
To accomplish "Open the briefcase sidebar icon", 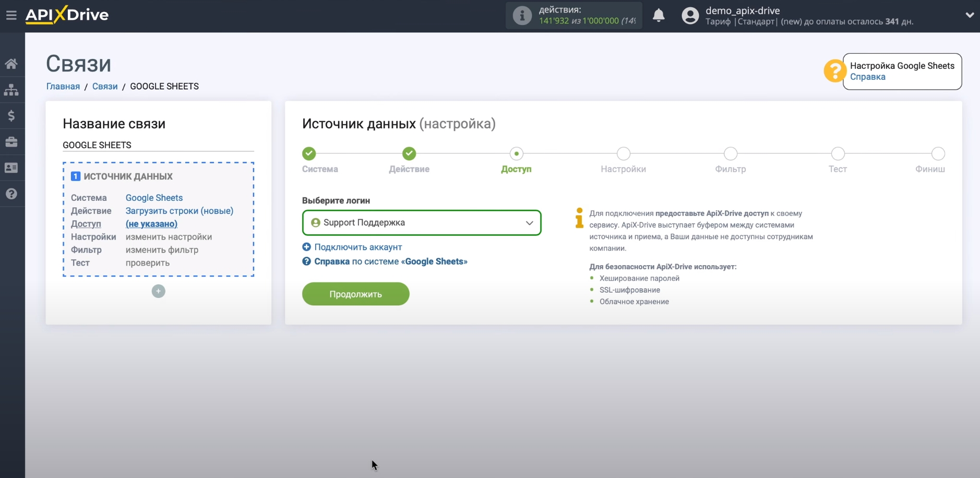I will pos(11,142).
